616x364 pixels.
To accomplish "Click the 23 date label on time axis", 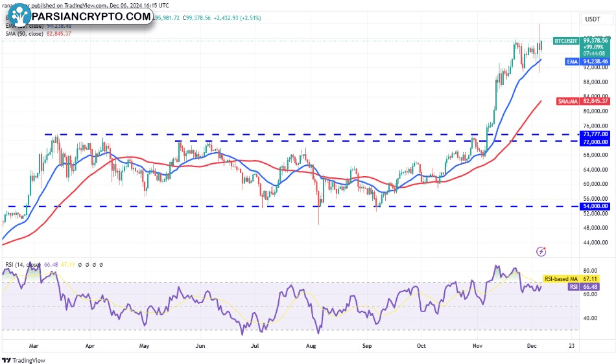I will coord(572,346).
